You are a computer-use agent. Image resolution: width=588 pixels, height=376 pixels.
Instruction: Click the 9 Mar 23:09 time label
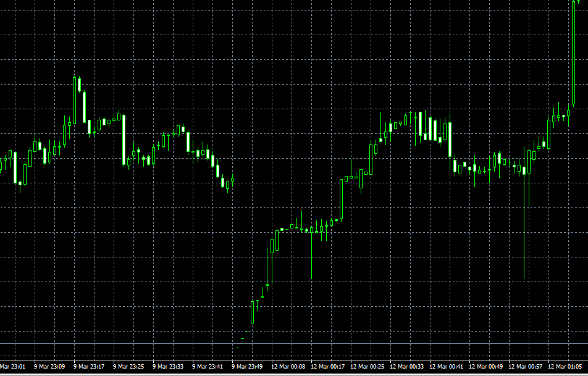(49, 366)
